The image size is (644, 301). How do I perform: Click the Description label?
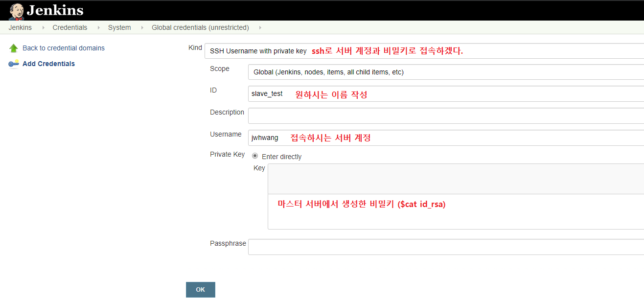[x=227, y=112]
